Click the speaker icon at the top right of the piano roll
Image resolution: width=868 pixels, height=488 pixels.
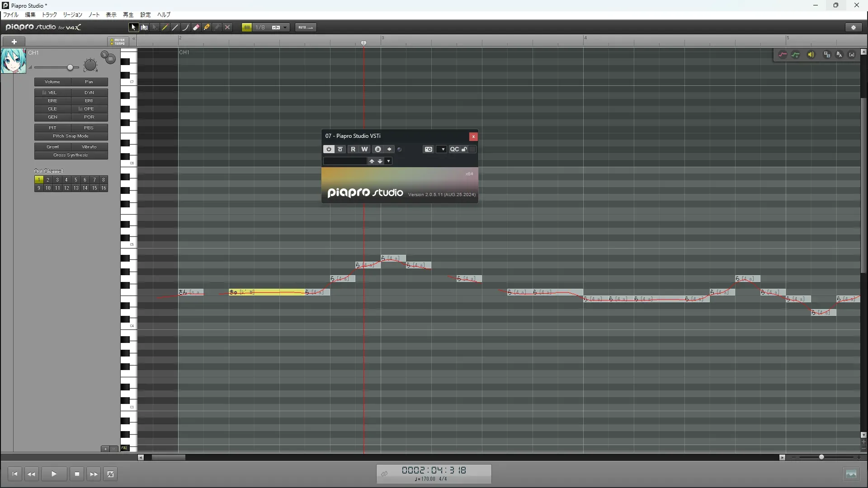pos(811,55)
